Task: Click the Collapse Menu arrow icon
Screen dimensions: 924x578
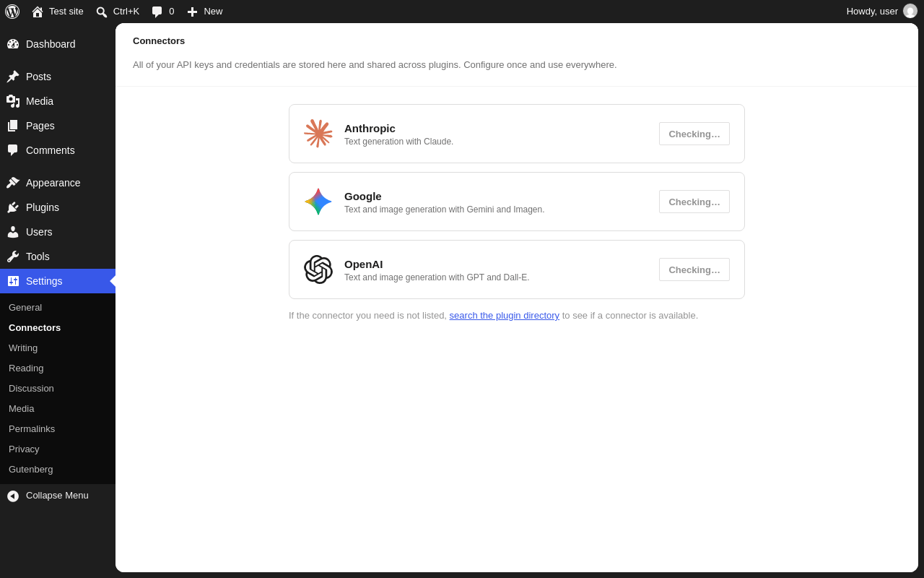Action: 13,496
